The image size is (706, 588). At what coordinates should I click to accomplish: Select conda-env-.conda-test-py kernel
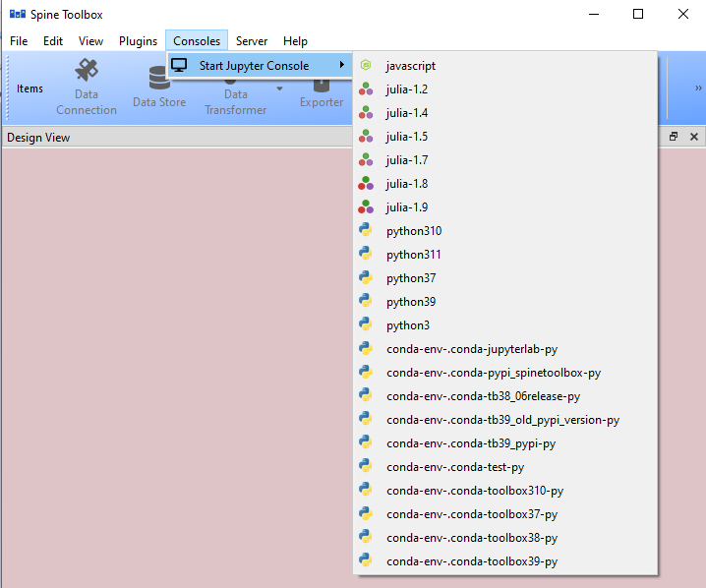[504, 467]
